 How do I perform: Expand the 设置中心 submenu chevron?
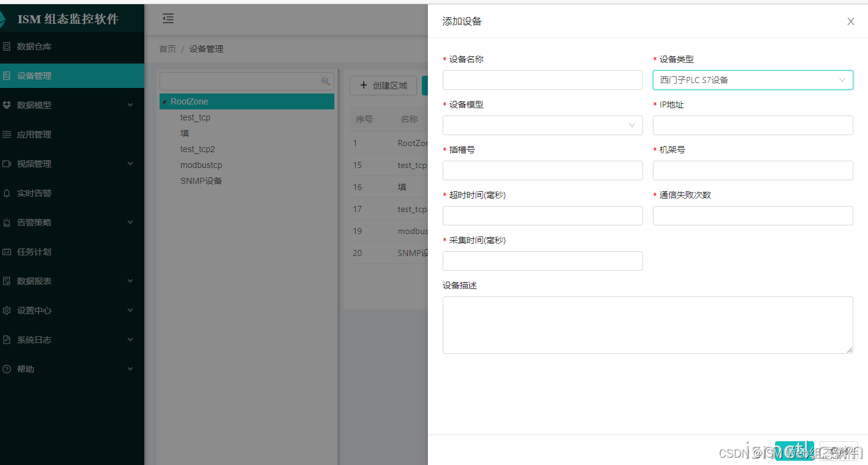(x=130, y=310)
